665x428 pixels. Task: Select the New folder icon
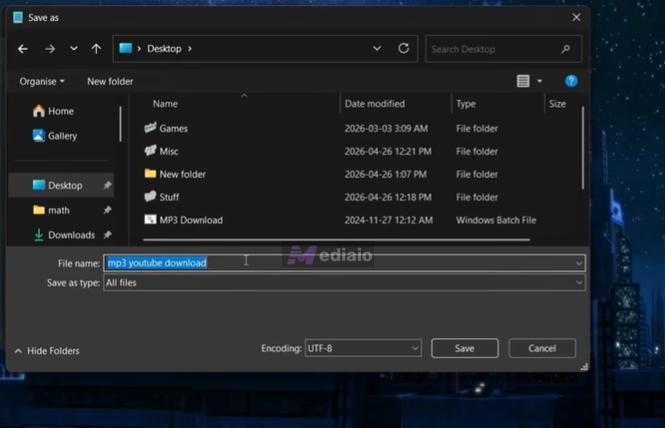click(x=150, y=173)
